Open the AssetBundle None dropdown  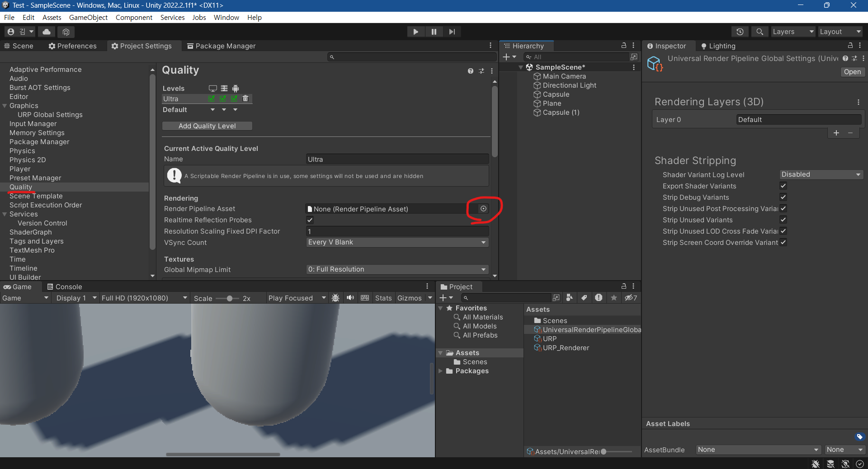tap(758, 450)
